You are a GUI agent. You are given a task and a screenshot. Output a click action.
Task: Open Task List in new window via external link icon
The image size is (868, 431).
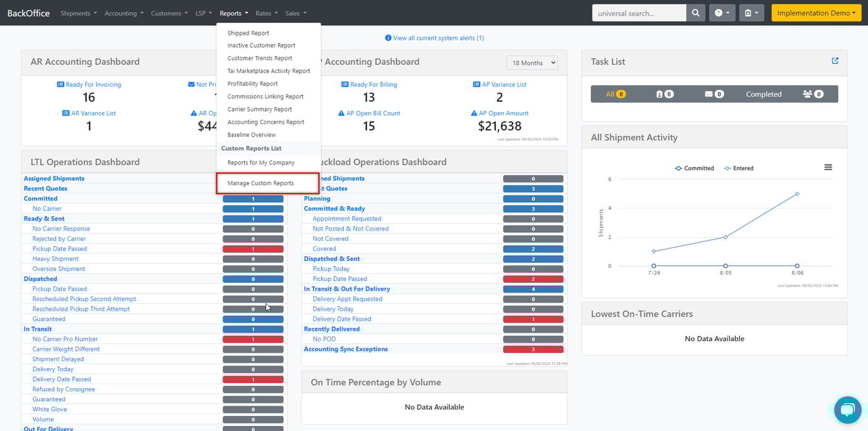(835, 62)
